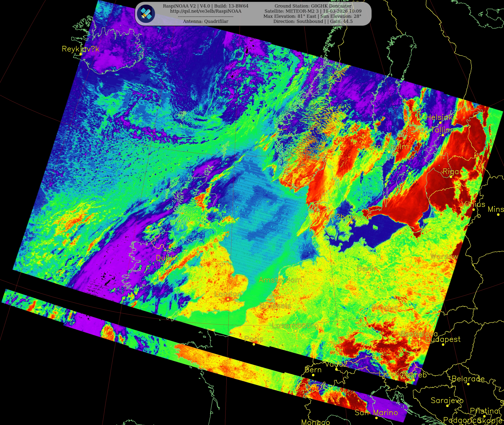Click the Warsaw city marker dot

click(x=444, y=262)
